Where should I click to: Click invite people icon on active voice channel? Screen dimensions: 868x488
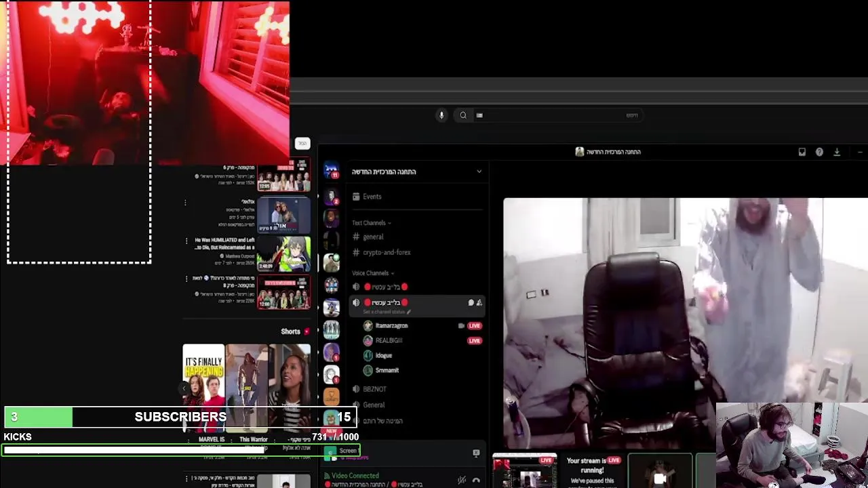tap(479, 302)
